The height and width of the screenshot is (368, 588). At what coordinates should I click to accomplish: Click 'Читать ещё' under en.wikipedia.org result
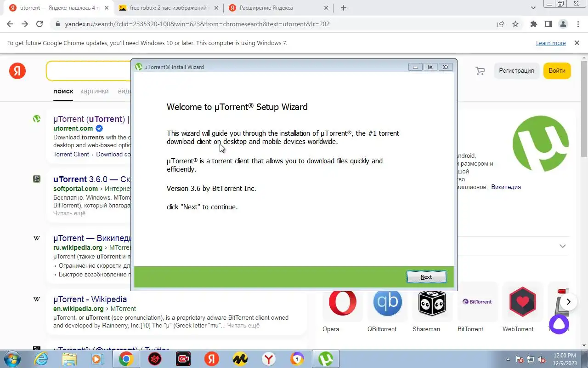(x=243, y=326)
